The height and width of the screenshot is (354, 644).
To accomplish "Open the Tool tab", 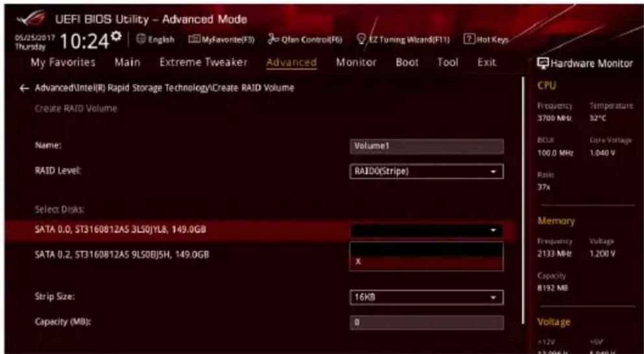I will [x=448, y=62].
